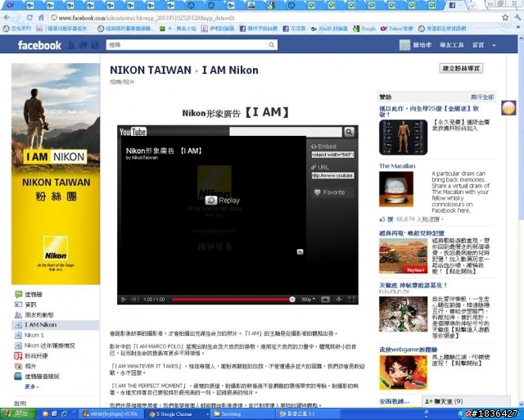Select I AM Nikon in the sidebar
Image resolution: width=524 pixels, height=420 pixels.
tap(40, 325)
